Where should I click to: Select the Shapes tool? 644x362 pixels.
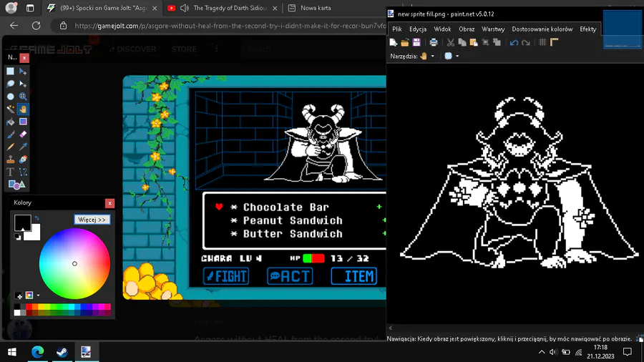click(x=16, y=185)
